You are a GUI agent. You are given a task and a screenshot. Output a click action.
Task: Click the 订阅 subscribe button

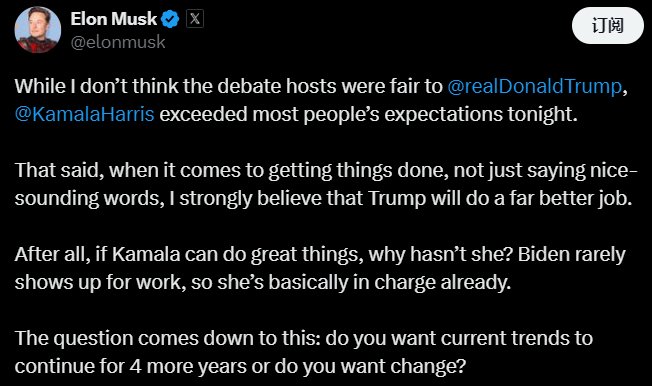tap(608, 26)
